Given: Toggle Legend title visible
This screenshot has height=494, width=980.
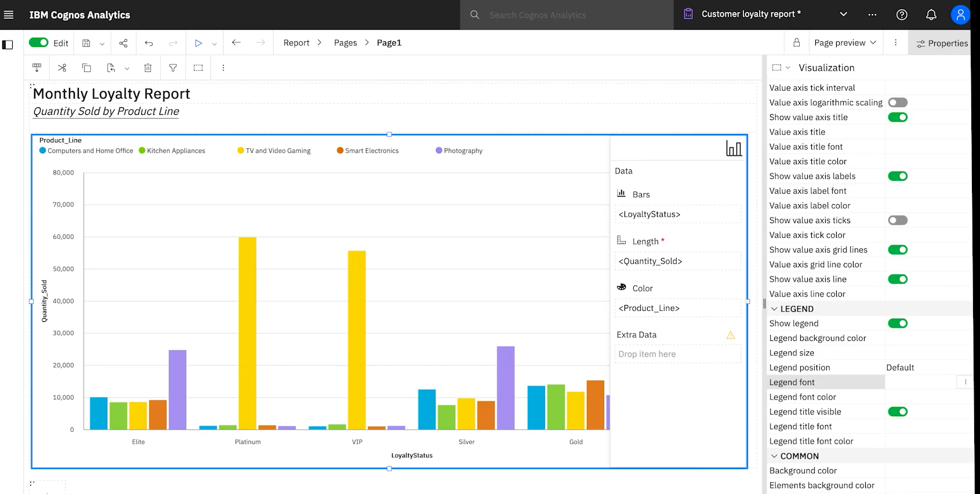Looking at the screenshot, I should coord(898,412).
